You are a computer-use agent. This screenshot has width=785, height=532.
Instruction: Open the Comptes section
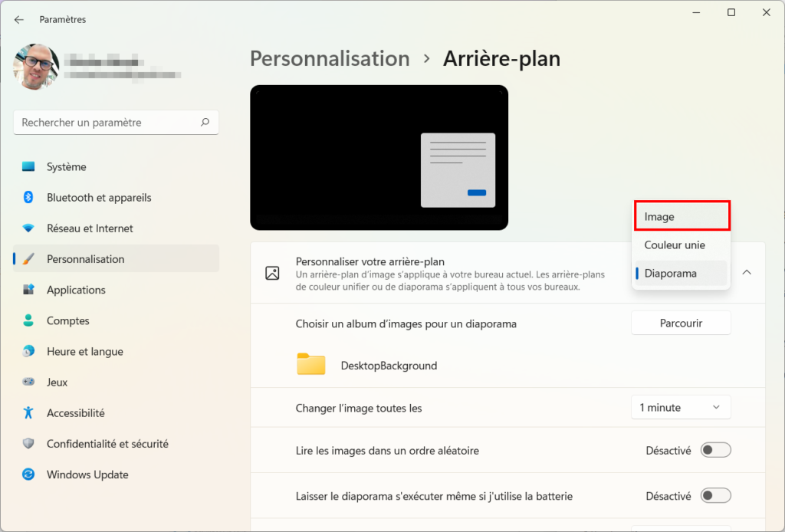point(117,320)
